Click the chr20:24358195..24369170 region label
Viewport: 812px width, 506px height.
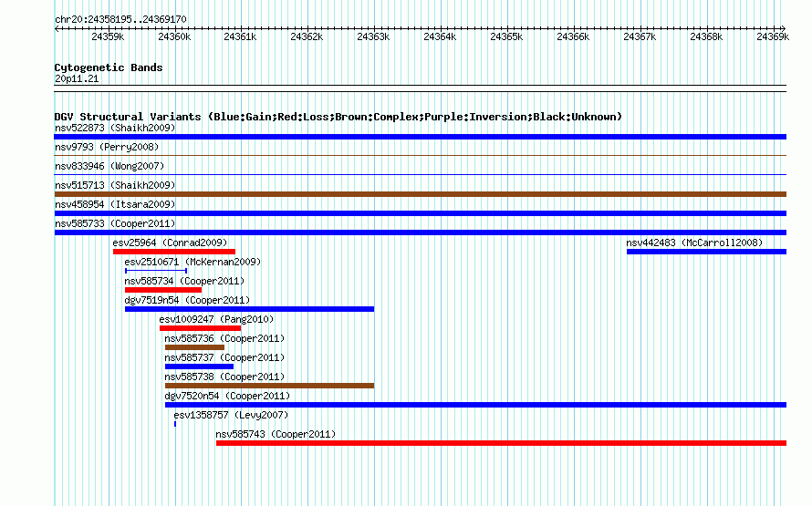(120, 19)
